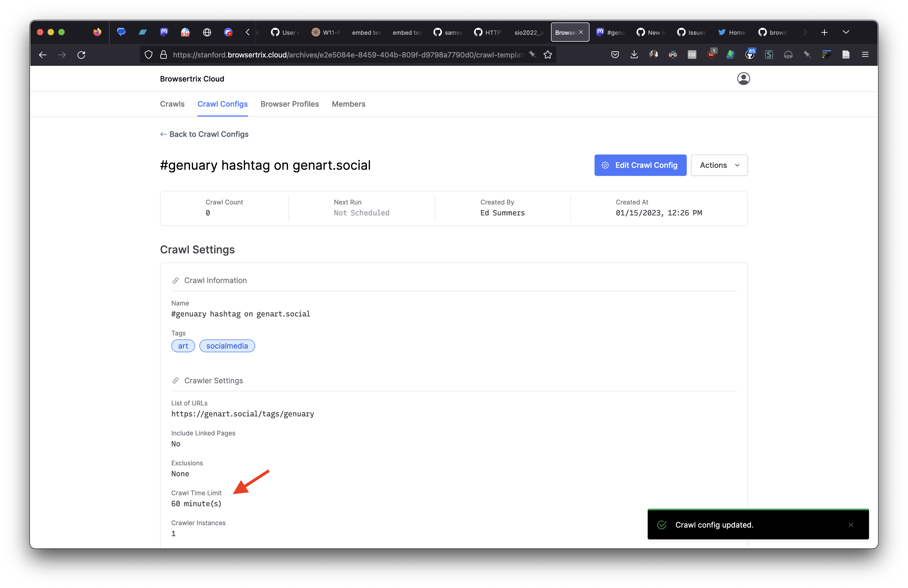Click the Last.fm scrobbler extension icon
Image resolution: width=908 pixels, height=588 pixels.
692,55
